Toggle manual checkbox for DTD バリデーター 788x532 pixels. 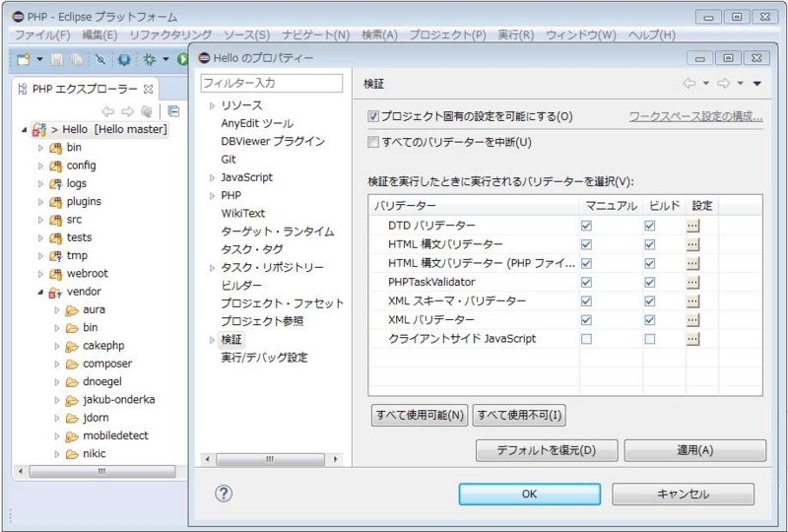click(x=586, y=226)
